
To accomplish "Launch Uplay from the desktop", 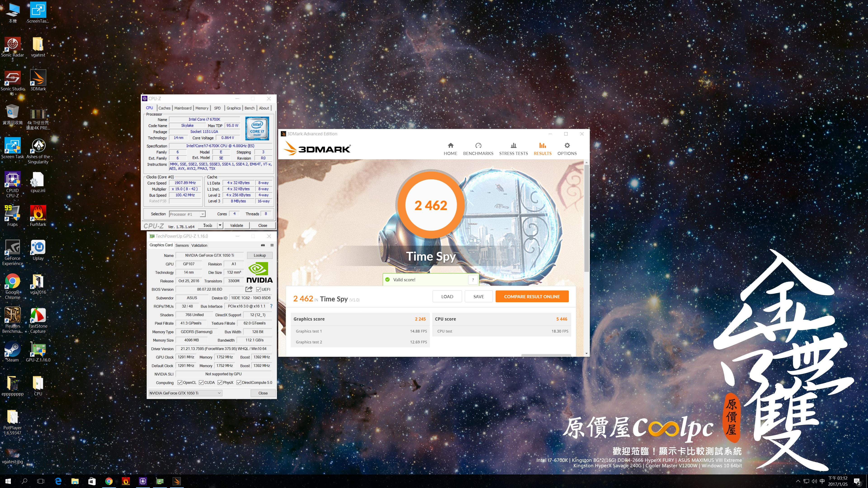I will click(38, 250).
